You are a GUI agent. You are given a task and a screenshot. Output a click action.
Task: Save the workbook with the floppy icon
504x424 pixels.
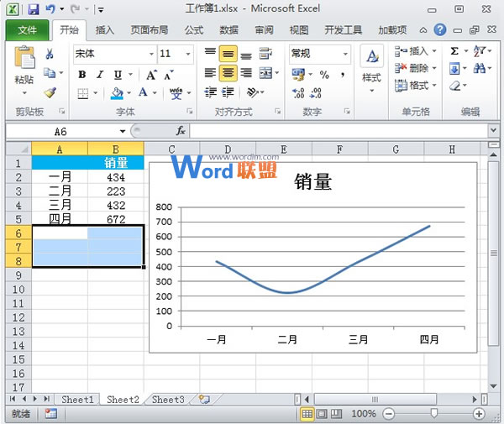pyautogui.click(x=33, y=9)
